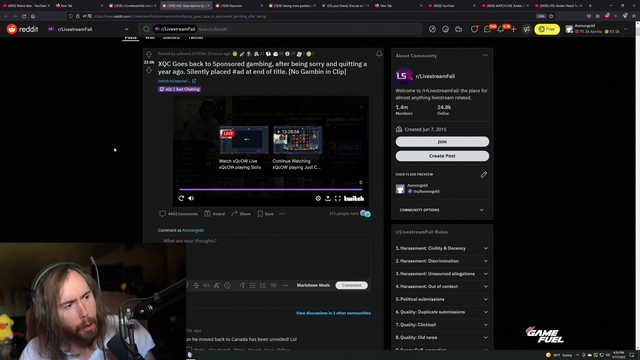640x360 pixels.
Task: Enter fullscreen on the Twitch player
Action: coord(338,198)
